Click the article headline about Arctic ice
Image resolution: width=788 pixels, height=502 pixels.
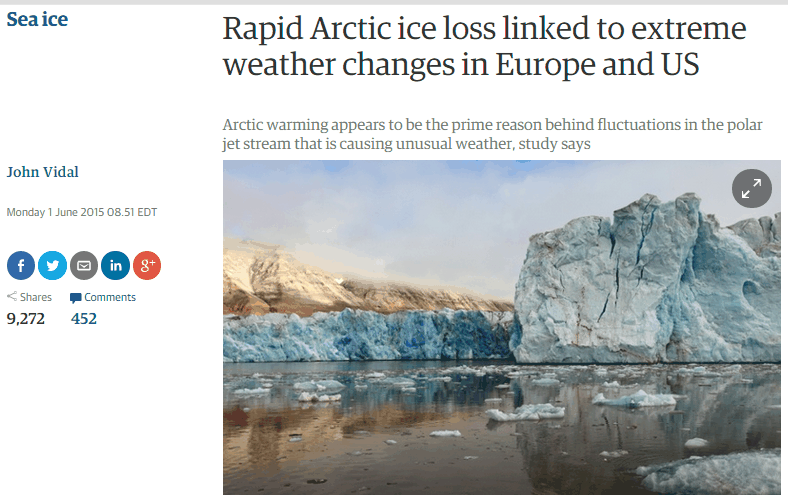tap(484, 46)
